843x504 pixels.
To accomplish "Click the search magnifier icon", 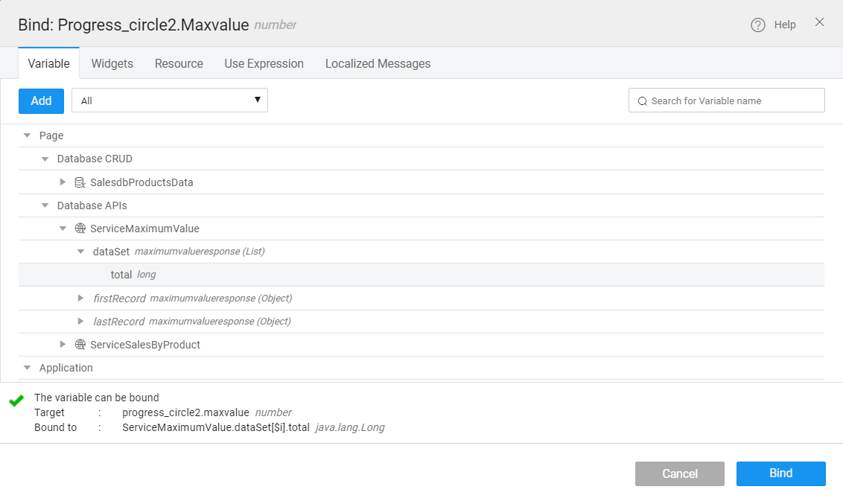I will point(642,101).
